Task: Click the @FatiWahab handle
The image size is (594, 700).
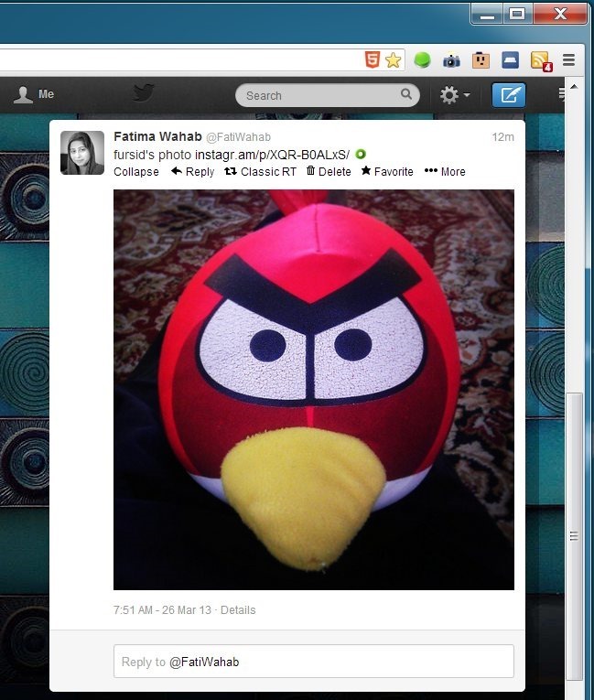Action: coord(239,137)
